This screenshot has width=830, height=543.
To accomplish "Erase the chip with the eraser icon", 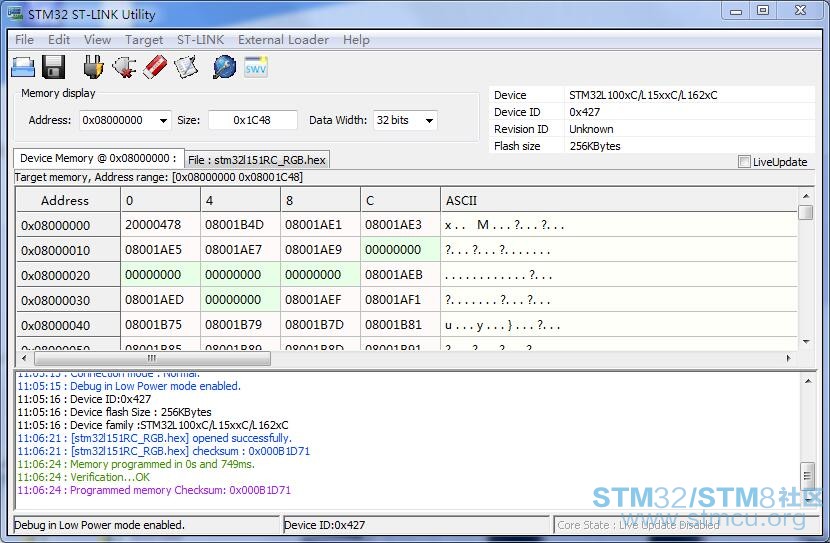I will coord(155,67).
